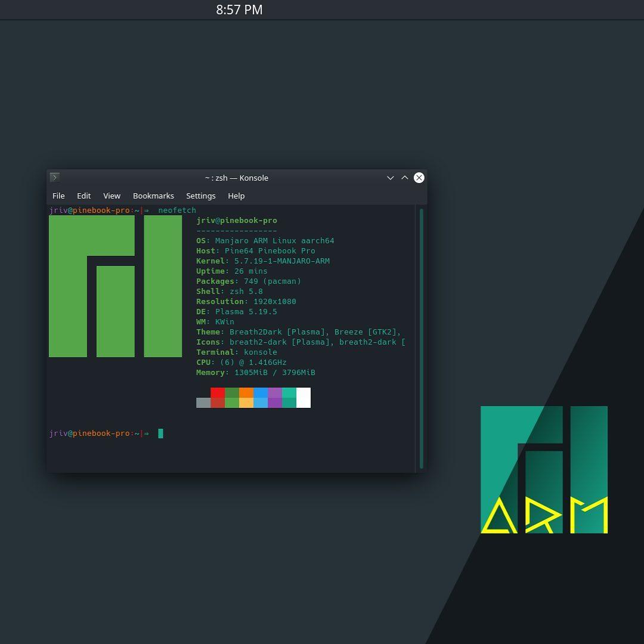Click the Shell: zsh 5.8 line

pyautogui.click(x=229, y=291)
